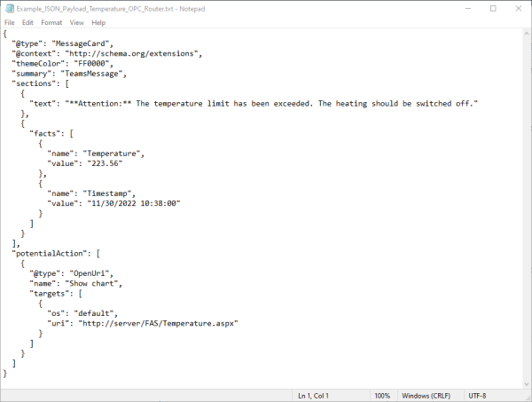Minimize the Notepad window
Image resolution: width=532 pixels, height=402 pixels.
468,9
